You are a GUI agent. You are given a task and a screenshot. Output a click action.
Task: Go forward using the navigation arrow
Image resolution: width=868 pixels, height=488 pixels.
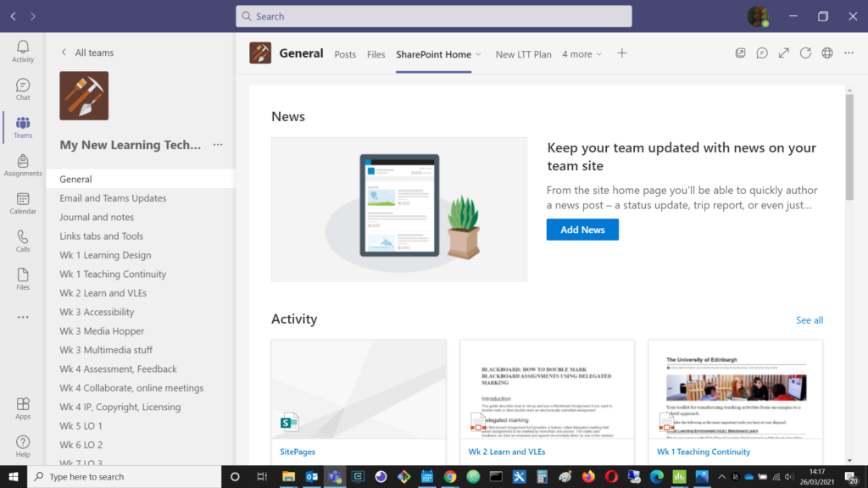point(33,17)
